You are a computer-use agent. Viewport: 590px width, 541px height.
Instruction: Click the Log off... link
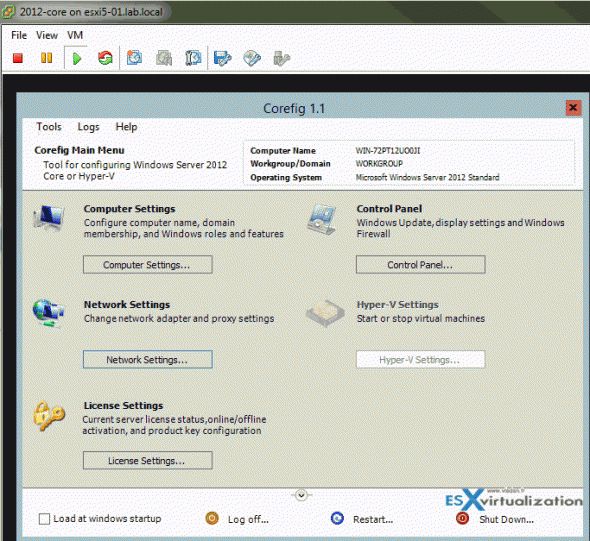tap(248, 520)
